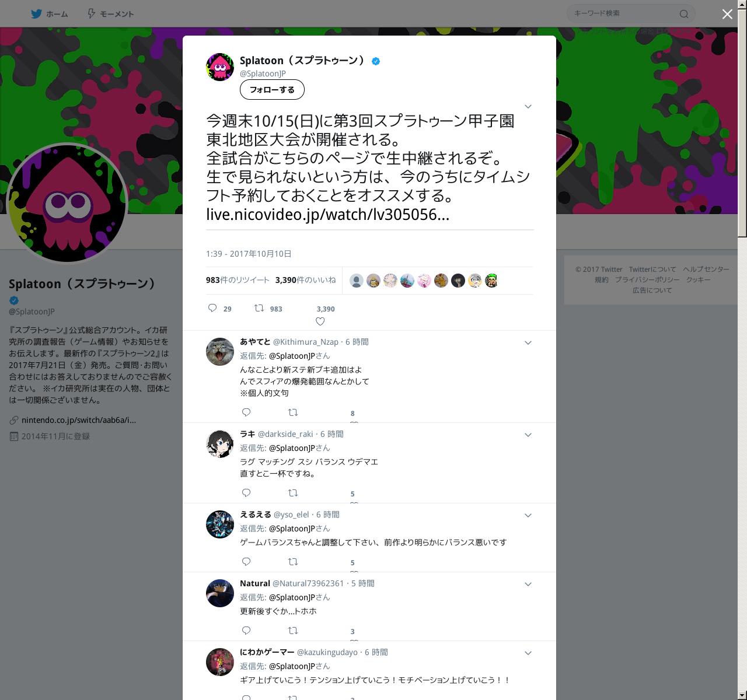
Task: Reply to Natural's comment
Action: 246,631
